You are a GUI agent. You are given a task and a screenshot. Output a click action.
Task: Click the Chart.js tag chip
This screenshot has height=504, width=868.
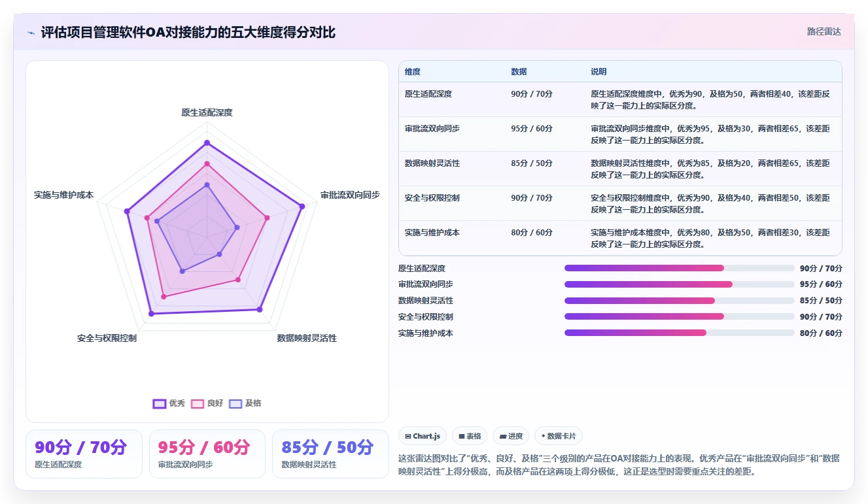click(423, 436)
